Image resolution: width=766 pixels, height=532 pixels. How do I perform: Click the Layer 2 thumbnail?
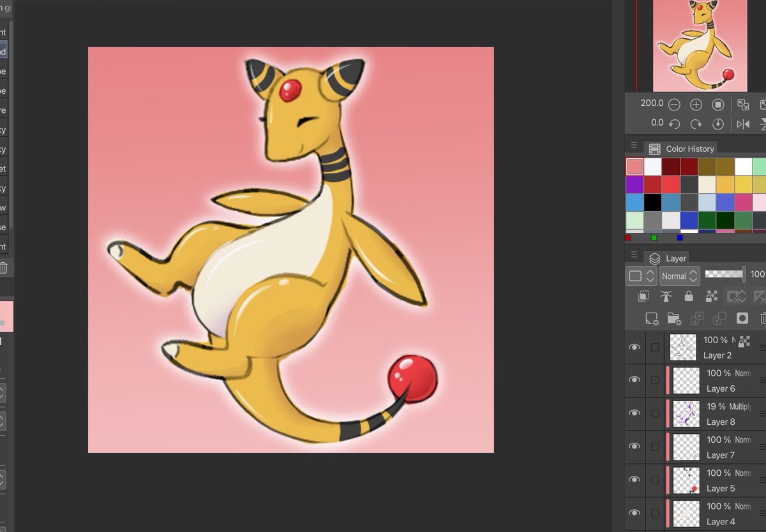[682, 348]
